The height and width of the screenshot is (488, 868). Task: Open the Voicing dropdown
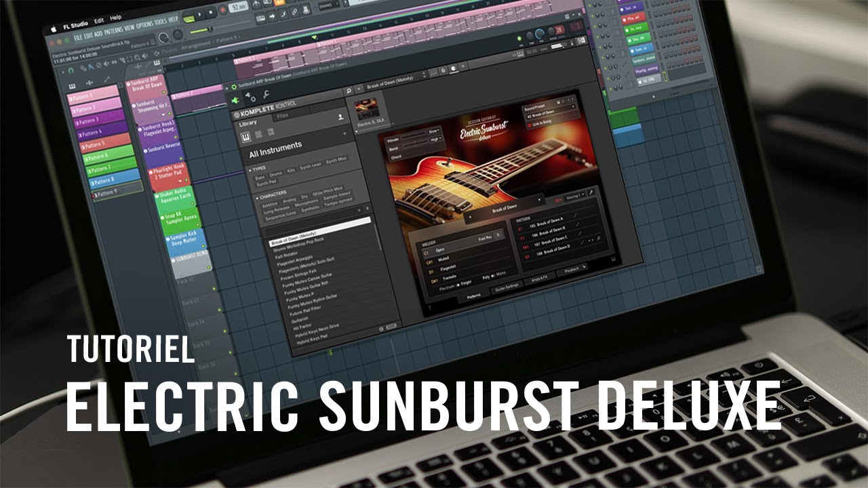tap(575, 197)
